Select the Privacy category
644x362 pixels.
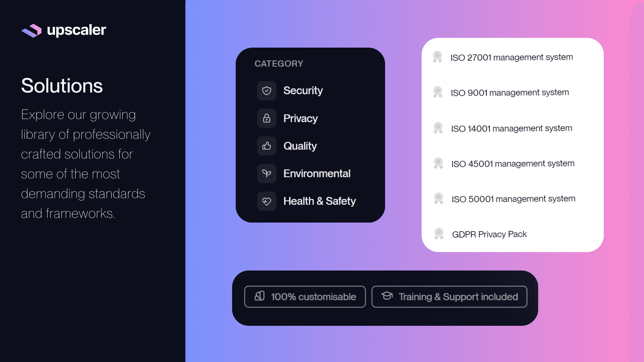tap(300, 118)
